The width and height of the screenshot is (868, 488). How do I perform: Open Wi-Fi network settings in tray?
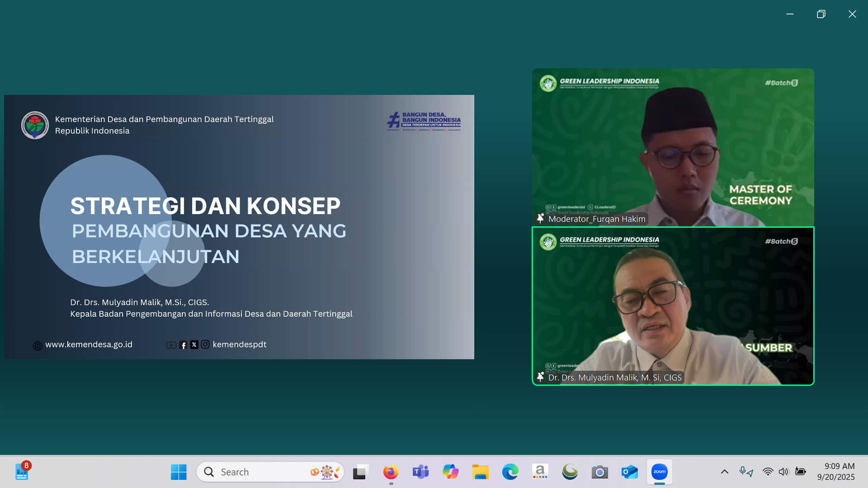pos(768,472)
